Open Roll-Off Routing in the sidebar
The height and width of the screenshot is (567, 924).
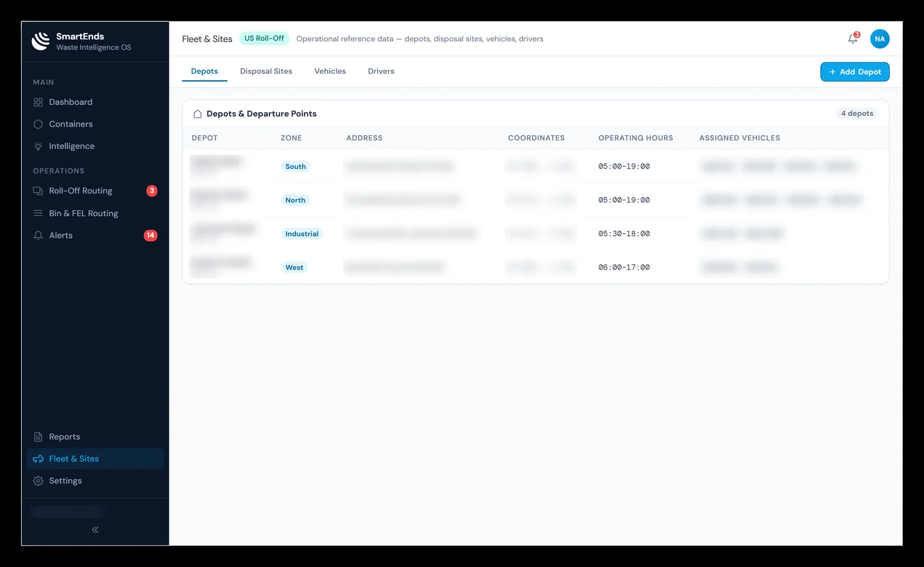coord(81,191)
